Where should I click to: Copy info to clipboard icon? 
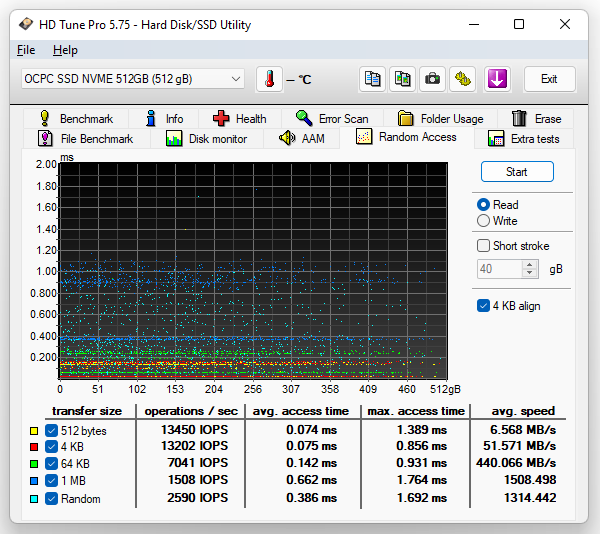click(x=372, y=79)
